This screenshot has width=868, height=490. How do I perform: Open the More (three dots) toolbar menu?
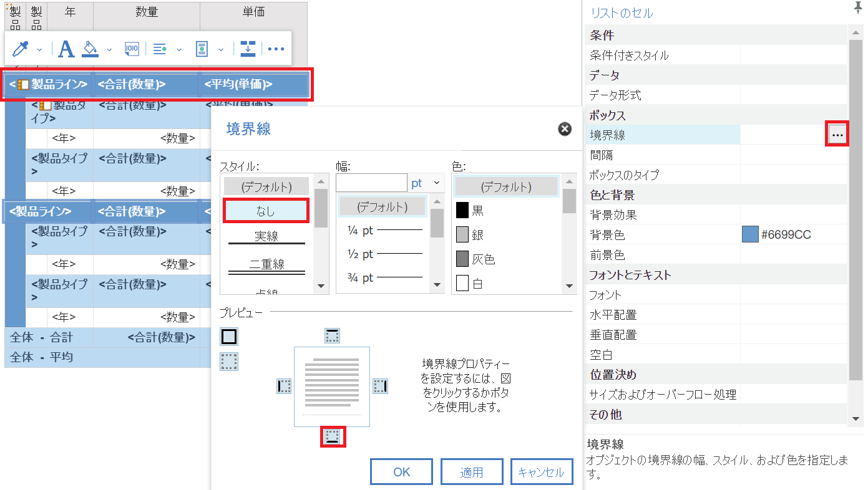point(276,49)
